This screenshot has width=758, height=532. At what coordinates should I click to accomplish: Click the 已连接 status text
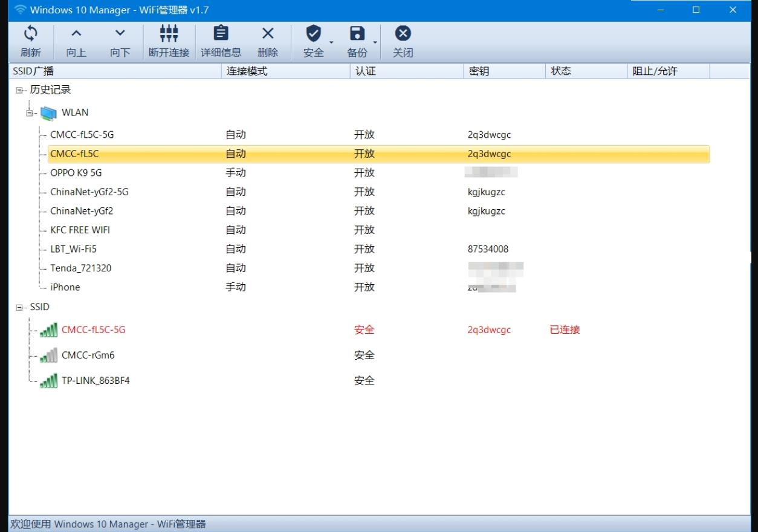[x=565, y=330]
